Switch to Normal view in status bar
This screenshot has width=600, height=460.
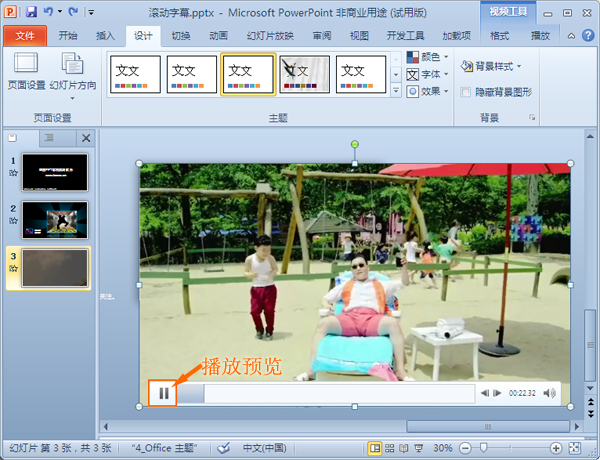click(374, 448)
